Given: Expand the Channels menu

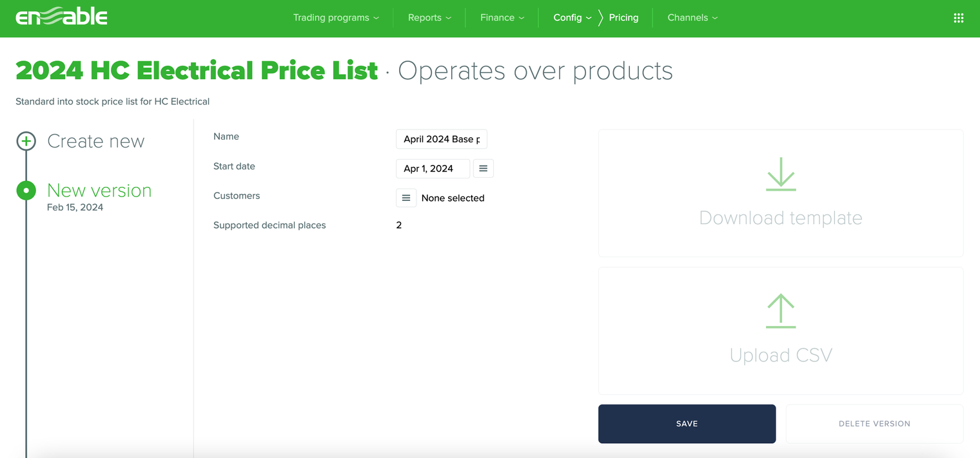Looking at the screenshot, I should pyautogui.click(x=692, y=18).
